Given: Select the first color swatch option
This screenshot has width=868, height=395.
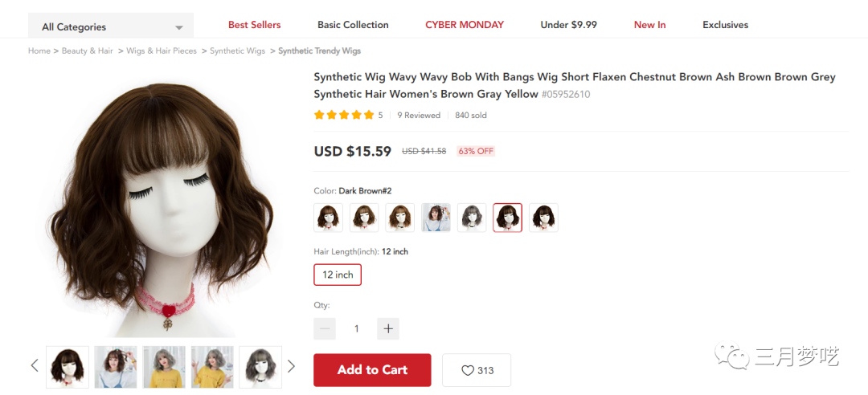Looking at the screenshot, I should tap(328, 218).
